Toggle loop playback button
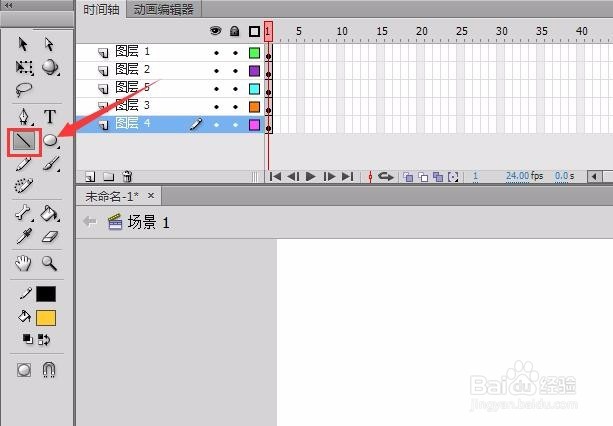Screen dimensions: 613x426 pyautogui.click(x=385, y=177)
